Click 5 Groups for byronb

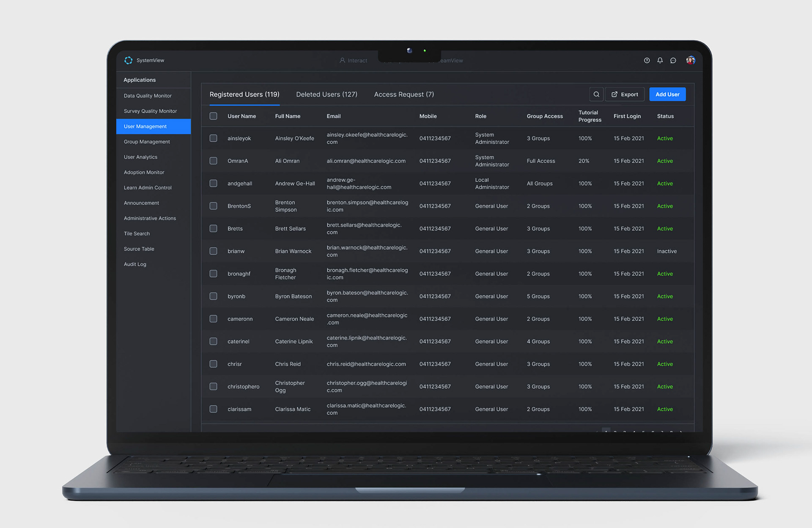538,296
